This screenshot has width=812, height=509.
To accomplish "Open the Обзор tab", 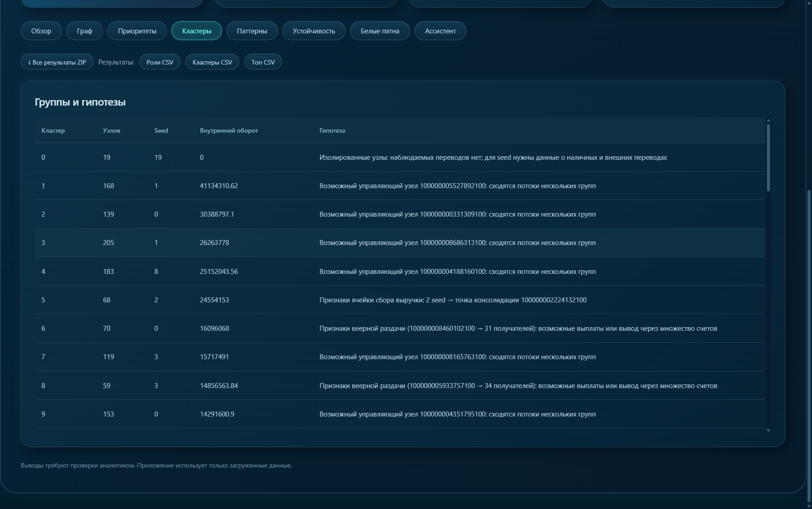I will pos(41,31).
